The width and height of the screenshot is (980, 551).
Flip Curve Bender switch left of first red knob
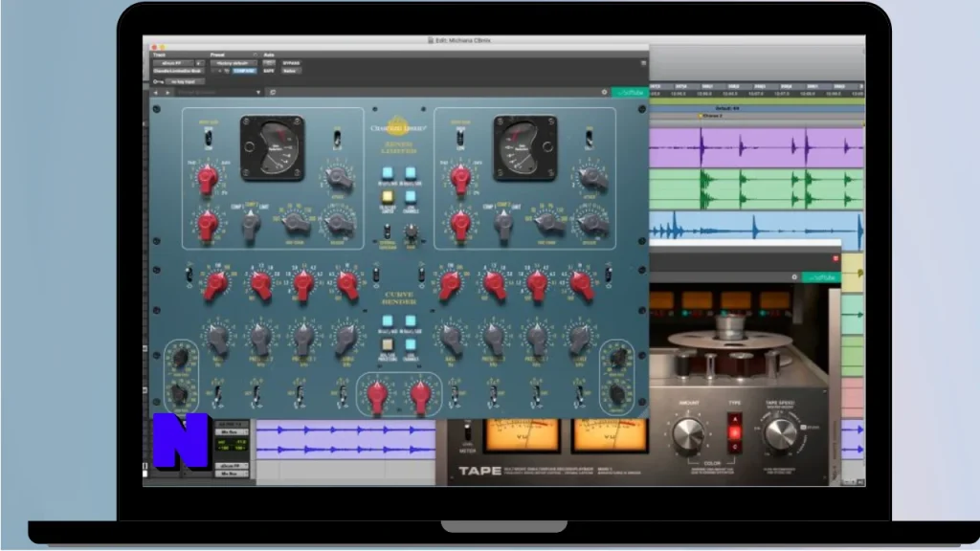coord(189,275)
